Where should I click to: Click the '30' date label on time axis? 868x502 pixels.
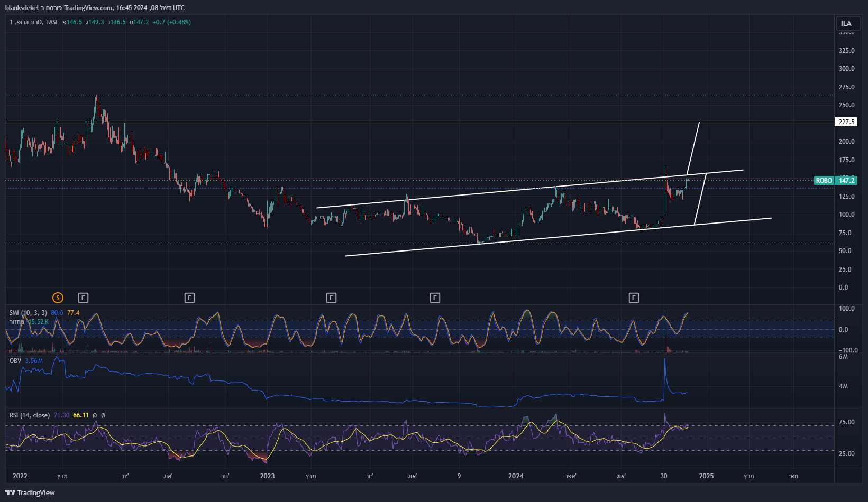point(664,476)
